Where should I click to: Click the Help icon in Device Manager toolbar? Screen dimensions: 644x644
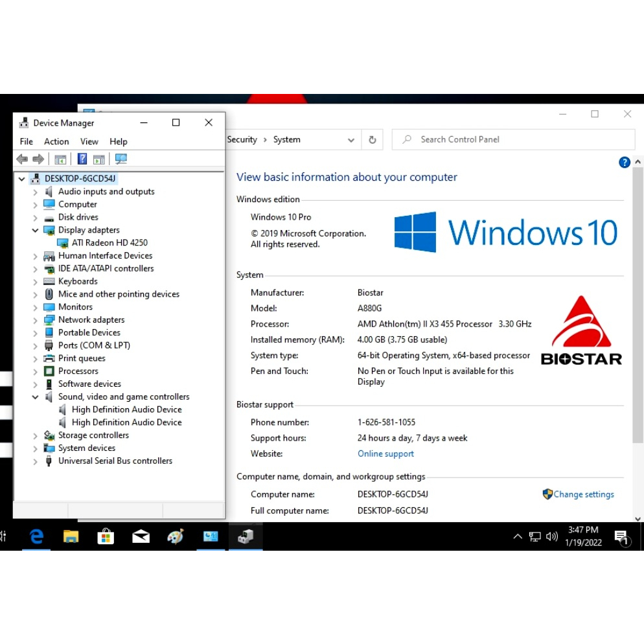(x=82, y=159)
